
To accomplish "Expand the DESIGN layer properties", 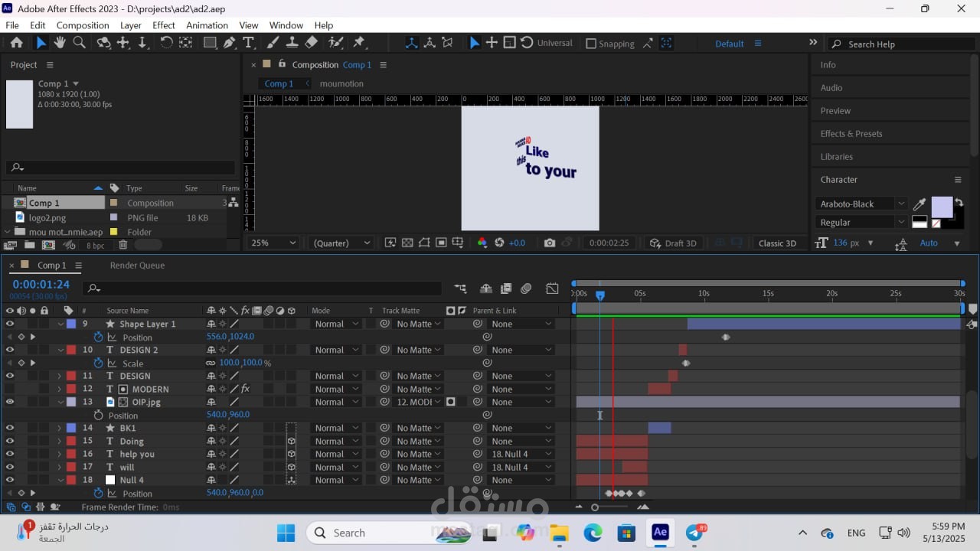I will click(60, 376).
